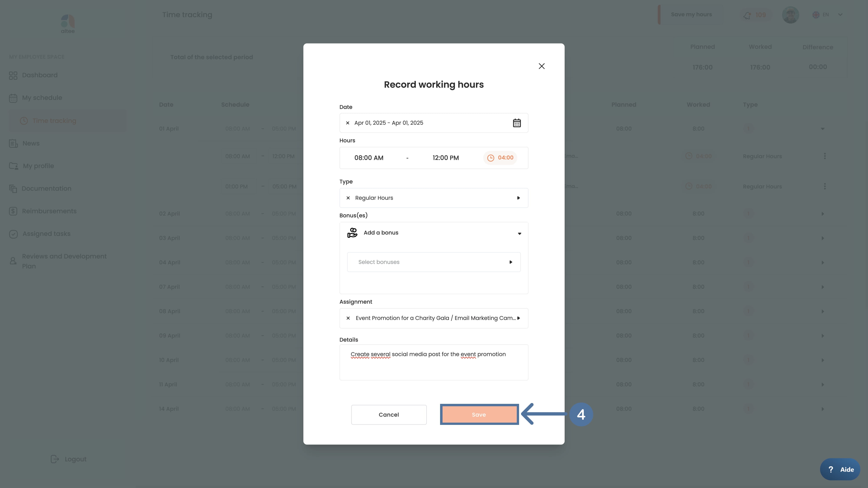Expand the 14 April row arrow
868x488 pixels.
(x=822, y=409)
